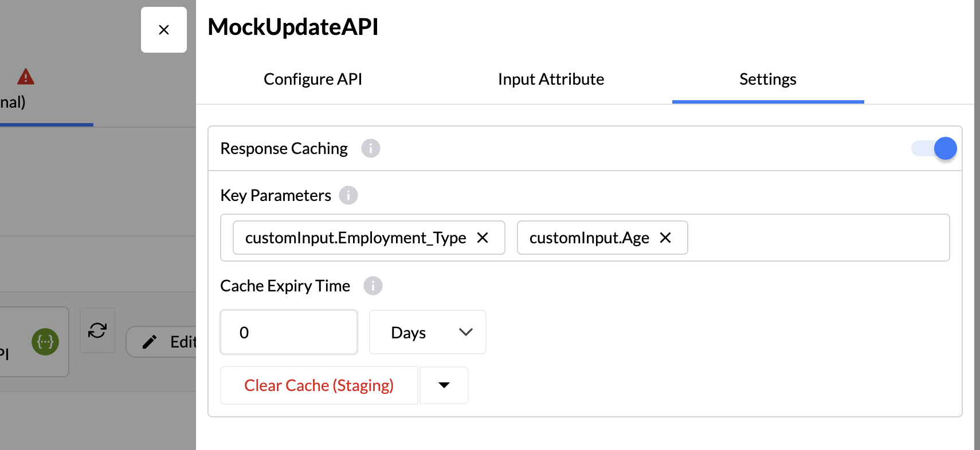Click the red warning triangle icon

click(x=26, y=77)
